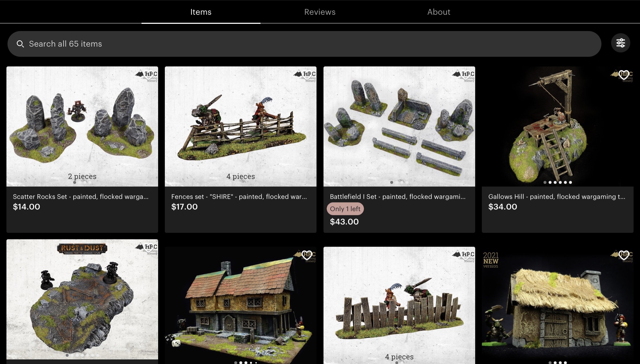Tap the heart on Rust & Dust terrain

(149, 247)
